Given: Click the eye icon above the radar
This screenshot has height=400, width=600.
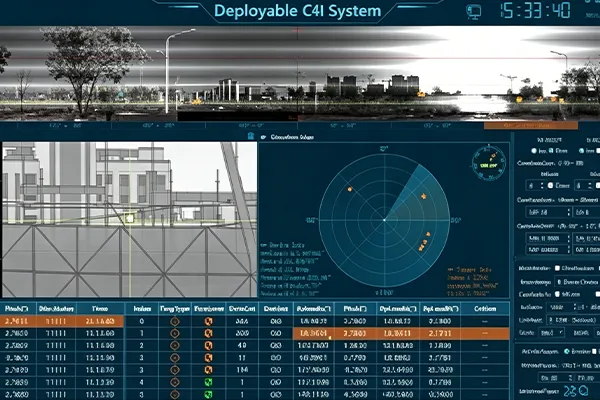Looking at the screenshot, I should 263,137.
